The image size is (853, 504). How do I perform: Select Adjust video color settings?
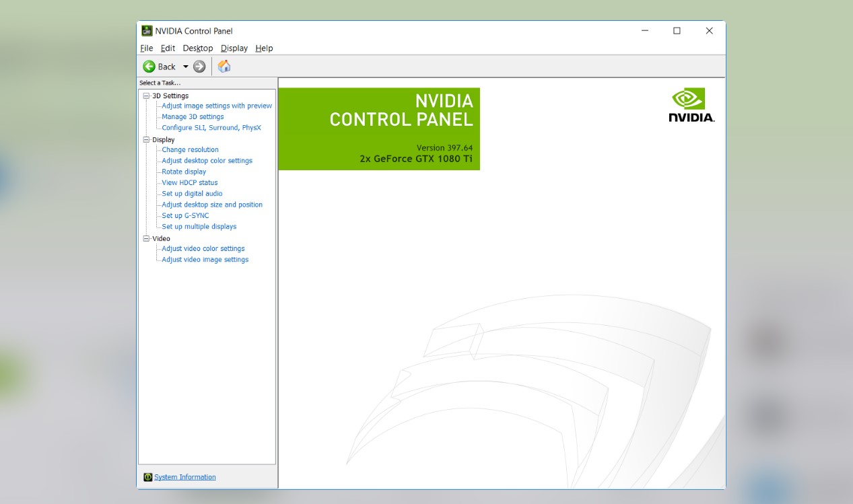point(203,249)
